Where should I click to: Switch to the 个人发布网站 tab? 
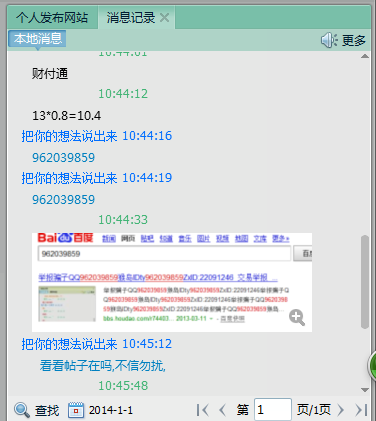tap(52, 17)
